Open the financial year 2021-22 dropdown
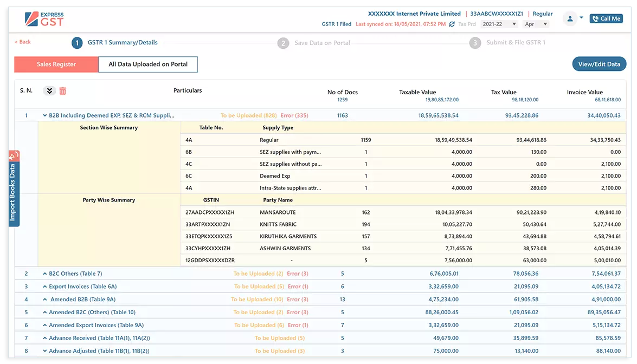Viewport: 637px width, 364px height. (x=499, y=24)
